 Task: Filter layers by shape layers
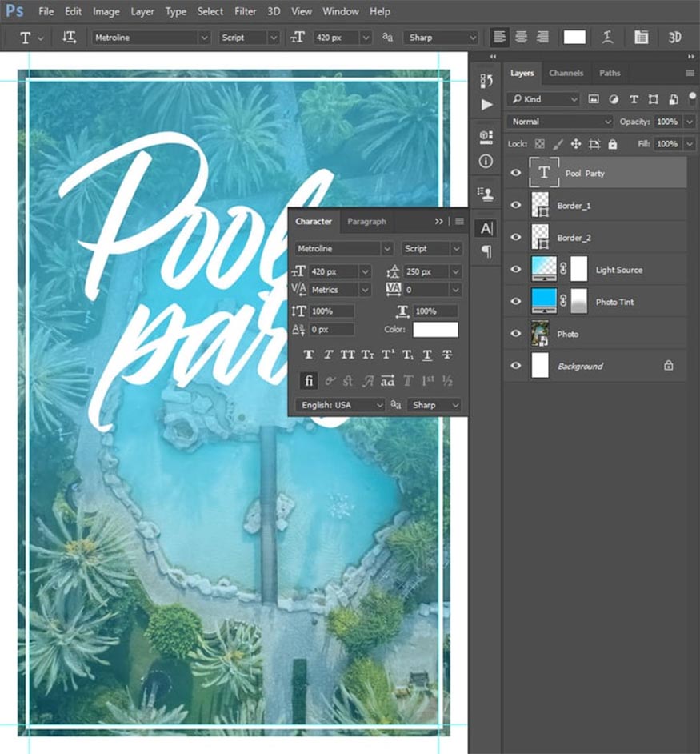(654, 99)
